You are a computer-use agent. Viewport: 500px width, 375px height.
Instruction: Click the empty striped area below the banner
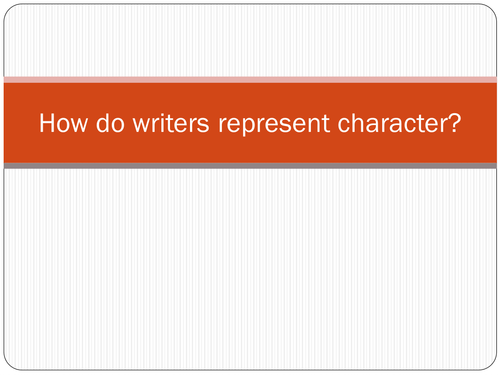(x=250, y=269)
